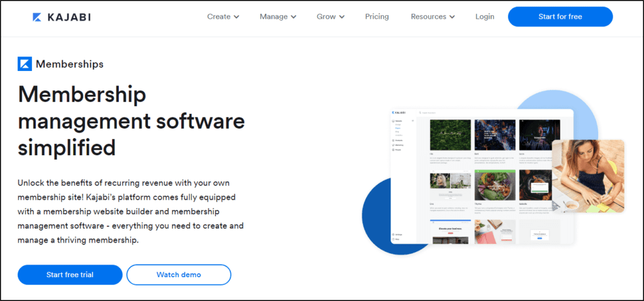644x301 pixels.
Task: Click the photo of the woman writing
Action: 588,176
